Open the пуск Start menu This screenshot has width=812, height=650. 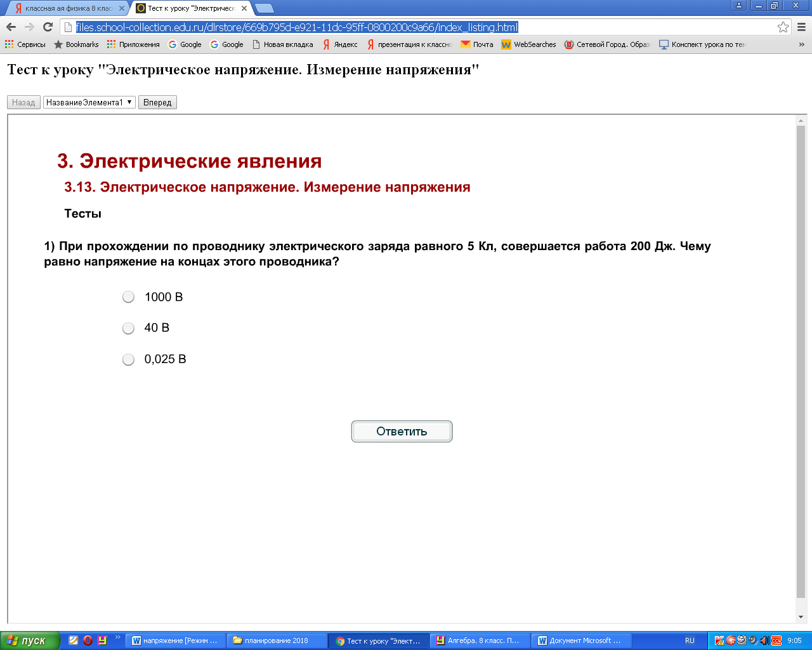click(29, 640)
